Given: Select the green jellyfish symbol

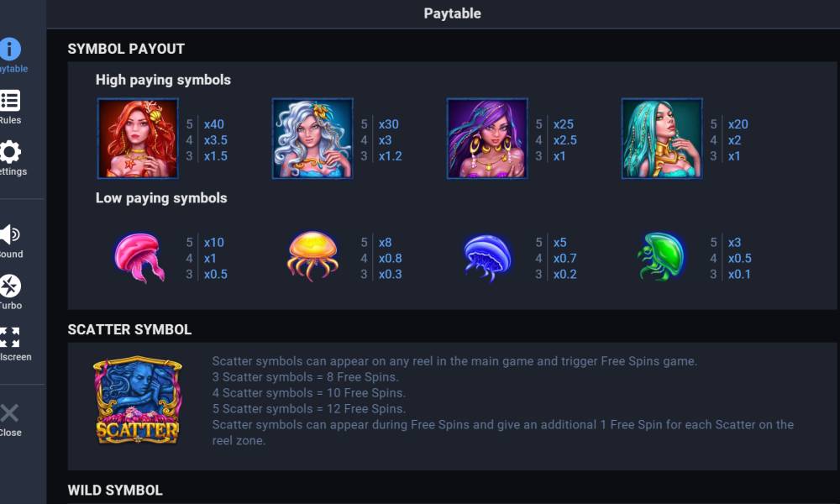Looking at the screenshot, I should coord(662,256).
